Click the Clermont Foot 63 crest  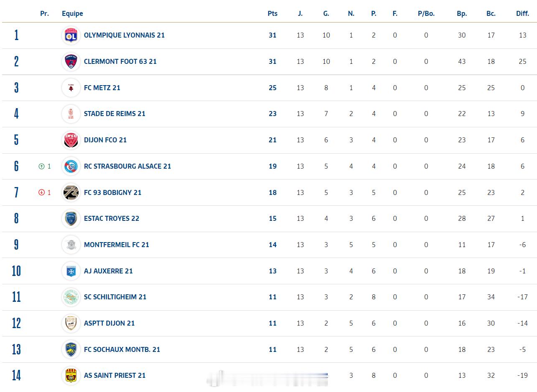point(71,62)
